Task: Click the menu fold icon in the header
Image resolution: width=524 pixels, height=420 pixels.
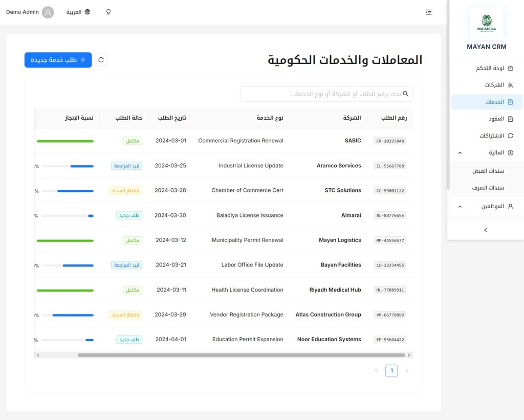Action: tap(428, 12)
